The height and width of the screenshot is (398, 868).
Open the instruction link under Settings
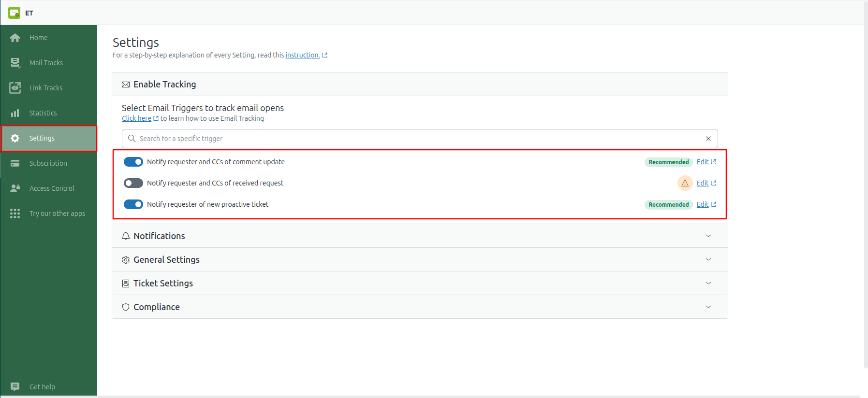coord(302,55)
